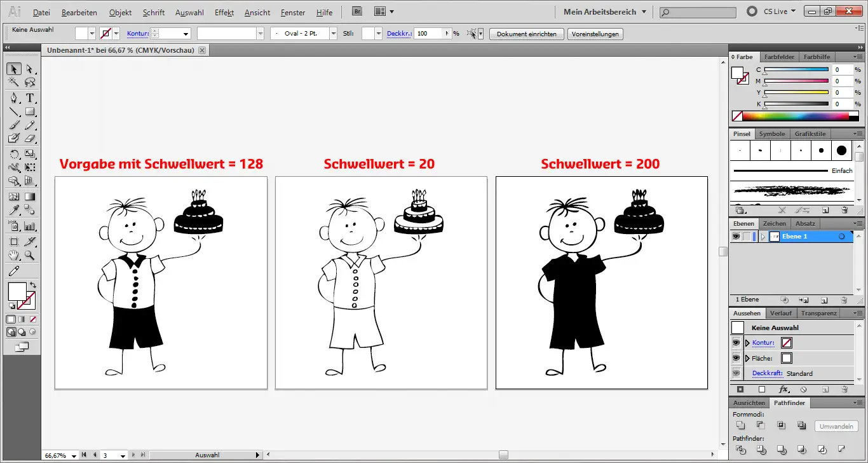The height and width of the screenshot is (463, 868).
Task: Click the 'Dokument einrichten' button
Action: (x=526, y=34)
